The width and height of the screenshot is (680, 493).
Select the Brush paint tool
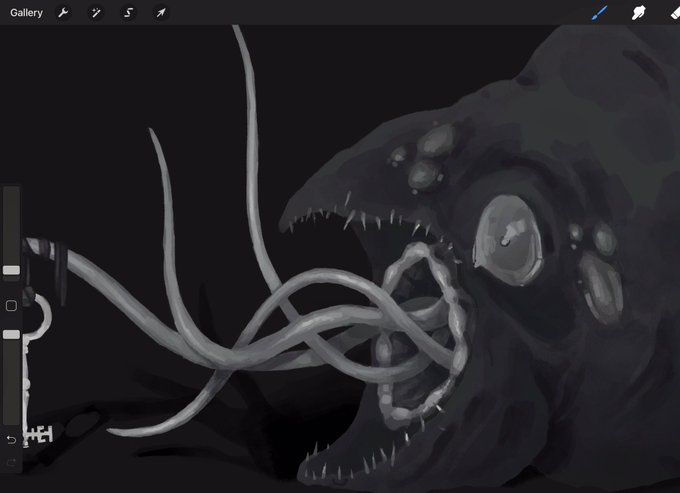[x=600, y=13]
